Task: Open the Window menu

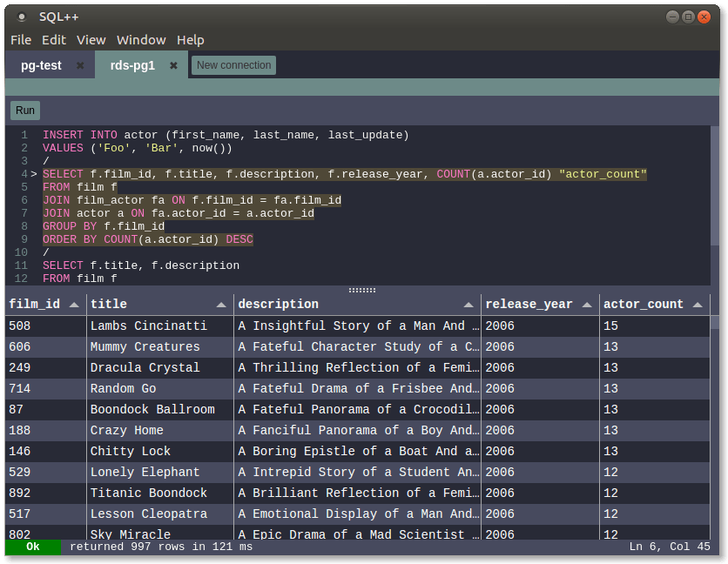Action: click(141, 40)
